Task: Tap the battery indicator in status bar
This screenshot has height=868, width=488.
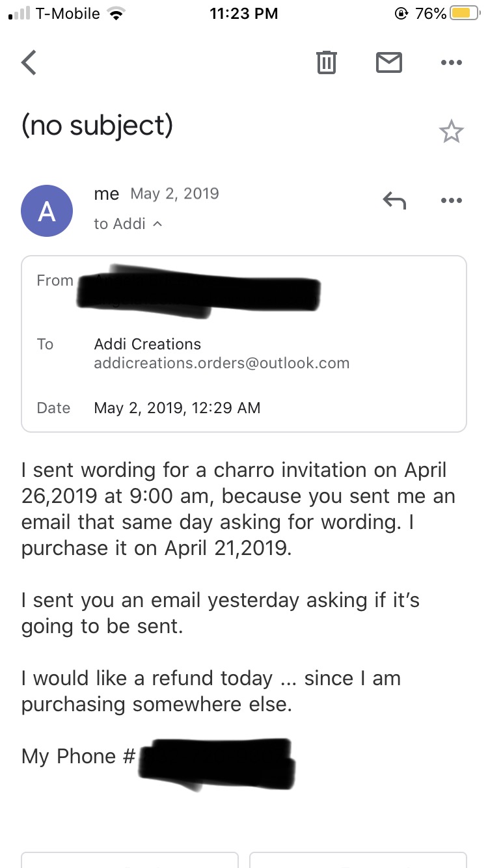Action: (465, 13)
